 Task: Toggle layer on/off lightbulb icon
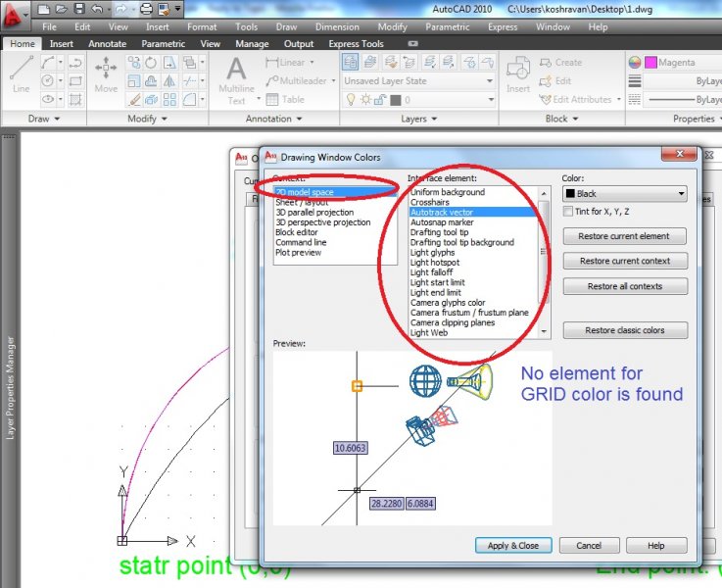coord(351,99)
